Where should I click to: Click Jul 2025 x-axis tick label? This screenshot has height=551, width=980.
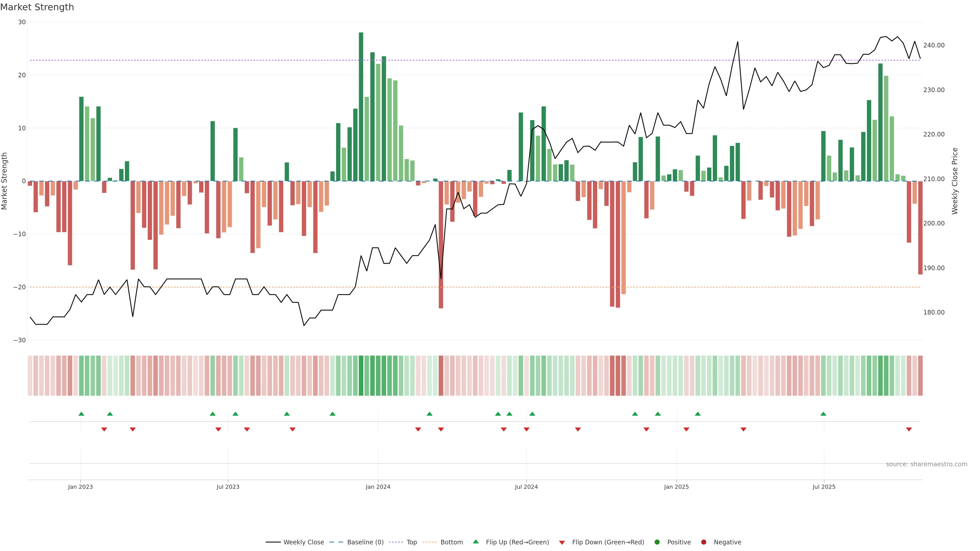pyautogui.click(x=824, y=487)
